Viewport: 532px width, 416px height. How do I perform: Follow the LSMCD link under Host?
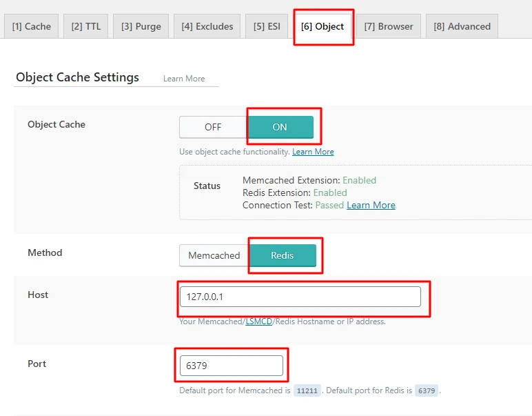click(259, 321)
